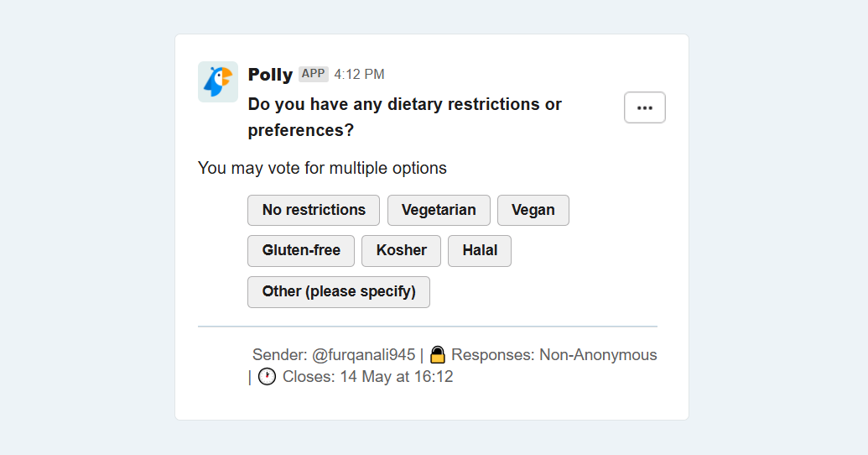Vote for No restrictions
868x455 pixels.
[314, 210]
